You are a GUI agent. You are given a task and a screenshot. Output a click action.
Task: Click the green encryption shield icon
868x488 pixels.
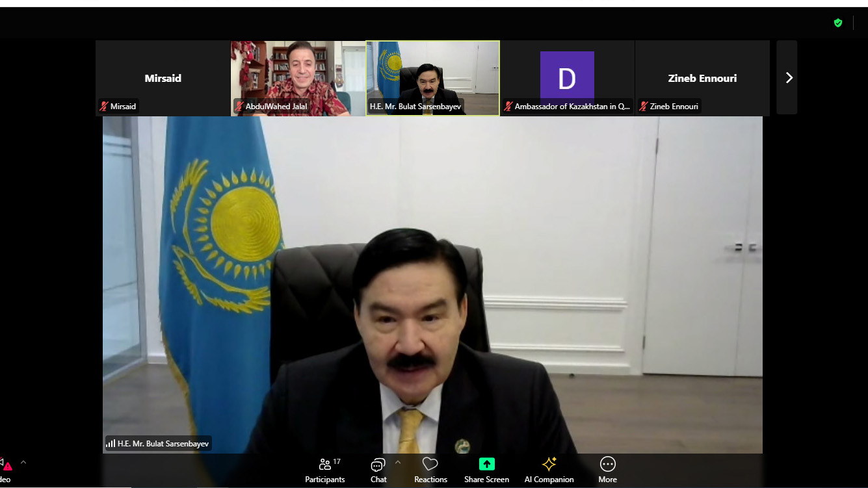[838, 23]
